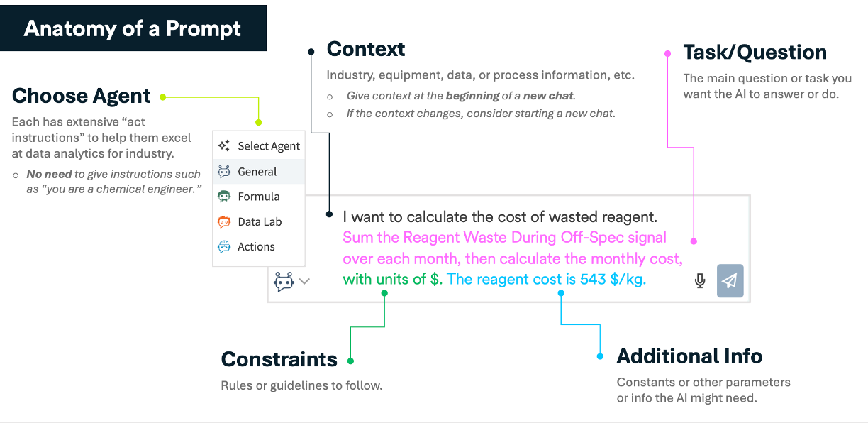Viewport: 868px width, 423px height.
Task: Click the orange Data Lab agent icon
Action: click(x=224, y=221)
